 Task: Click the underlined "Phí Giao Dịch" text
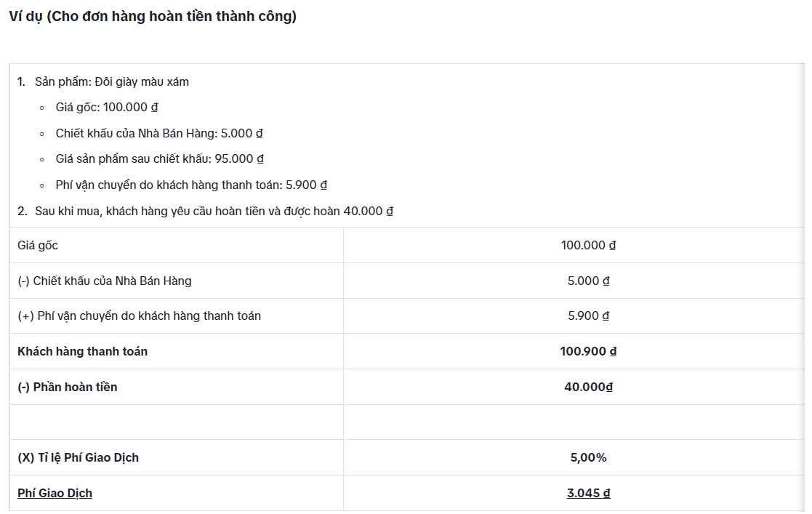[x=55, y=494]
